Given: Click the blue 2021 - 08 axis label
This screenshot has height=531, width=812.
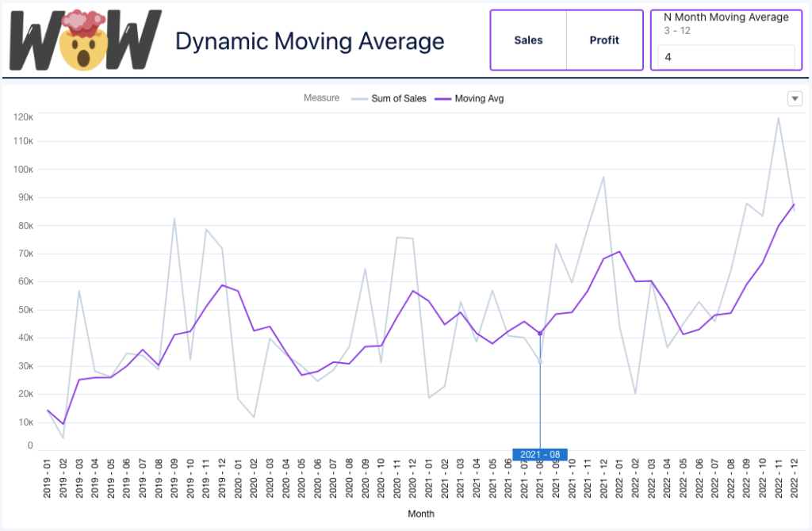Looking at the screenshot, I should pos(540,455).
